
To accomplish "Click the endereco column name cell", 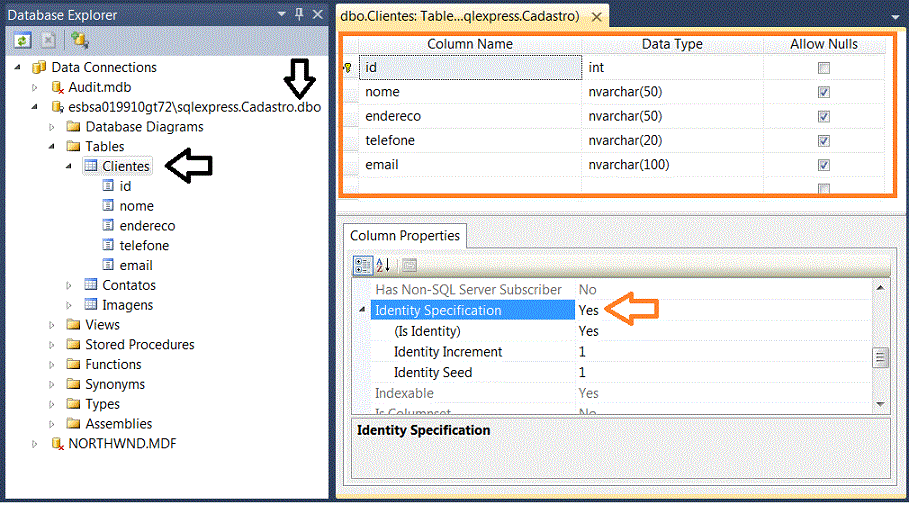I will [x=470, y=116].
